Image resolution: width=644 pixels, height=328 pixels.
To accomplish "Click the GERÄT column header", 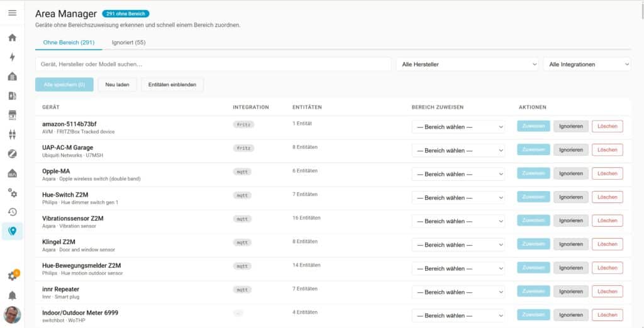I will pos(51,107).
